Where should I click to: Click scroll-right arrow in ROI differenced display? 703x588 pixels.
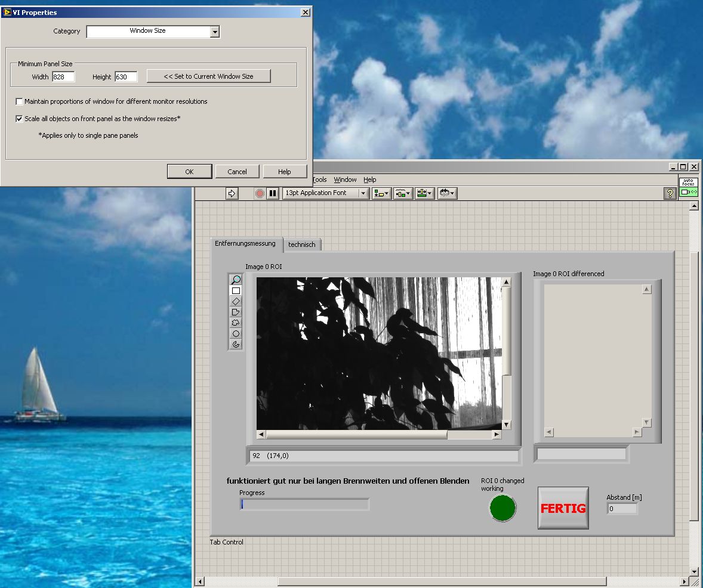tap(637, 432)
